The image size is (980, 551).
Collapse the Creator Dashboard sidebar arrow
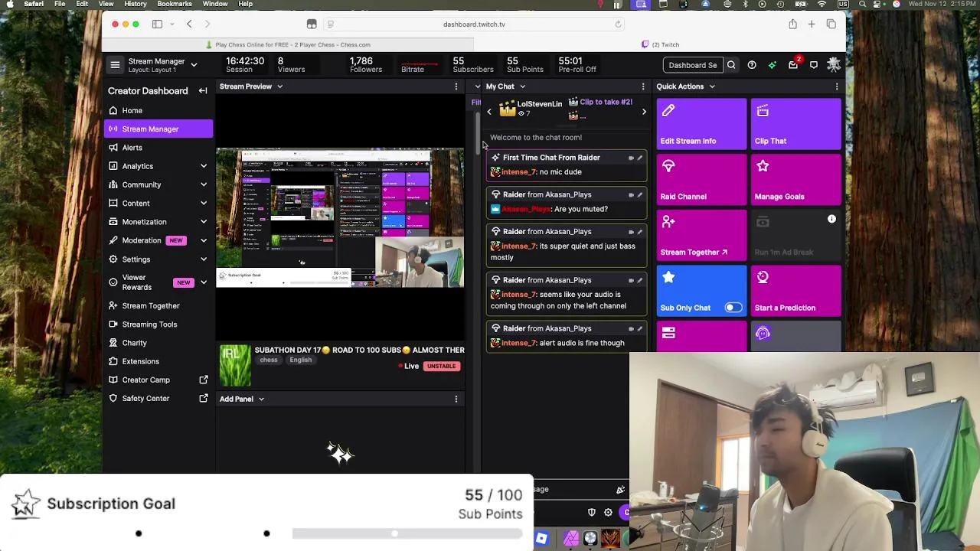[x=203, y=91]
